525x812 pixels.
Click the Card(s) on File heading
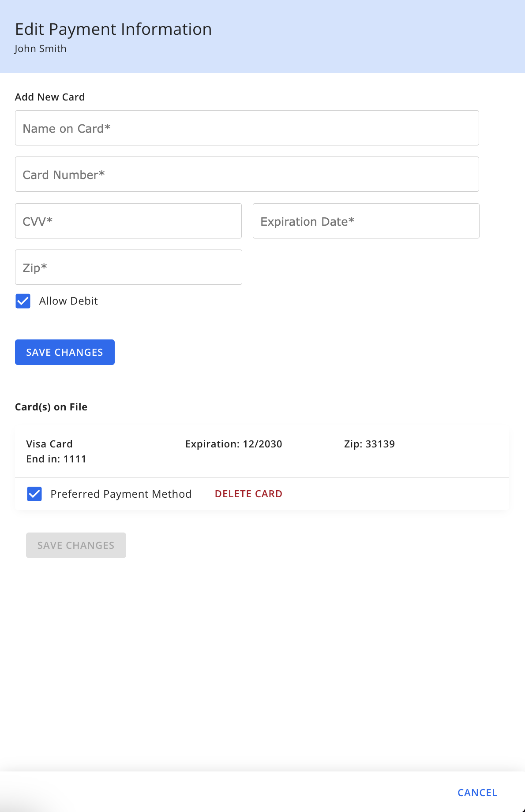point(51,407)
